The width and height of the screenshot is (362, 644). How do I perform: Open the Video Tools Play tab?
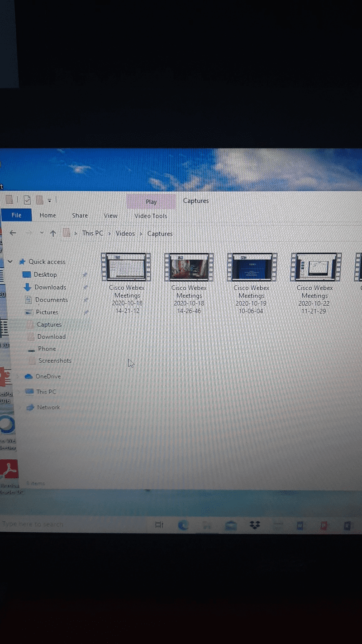151,202
